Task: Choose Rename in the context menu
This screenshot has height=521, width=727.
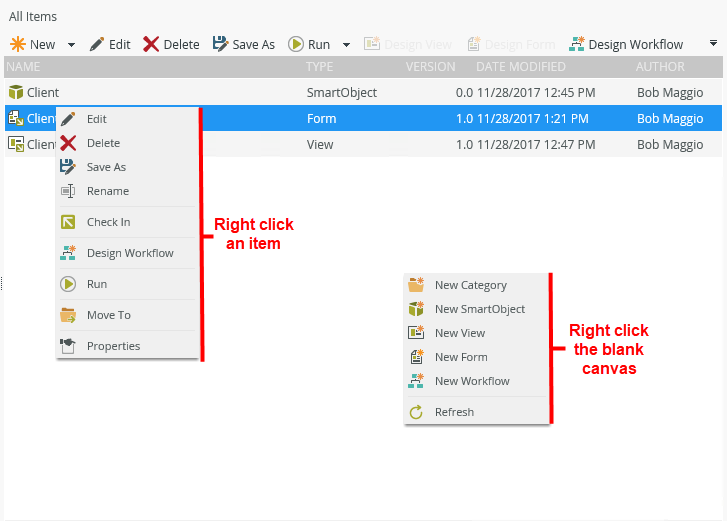Action: tap(128, 191)
